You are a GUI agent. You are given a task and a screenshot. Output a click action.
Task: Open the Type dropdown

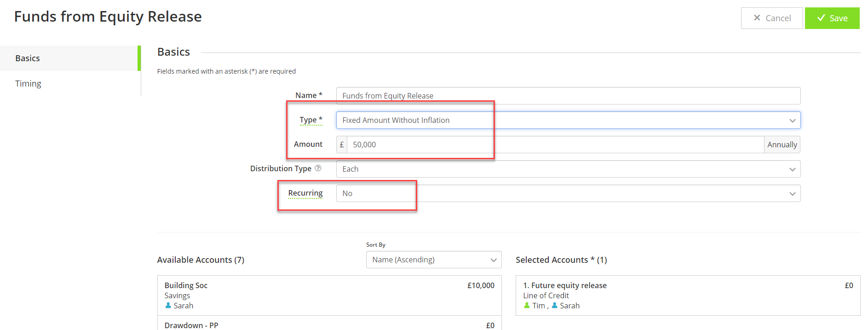tap(568, 120)
